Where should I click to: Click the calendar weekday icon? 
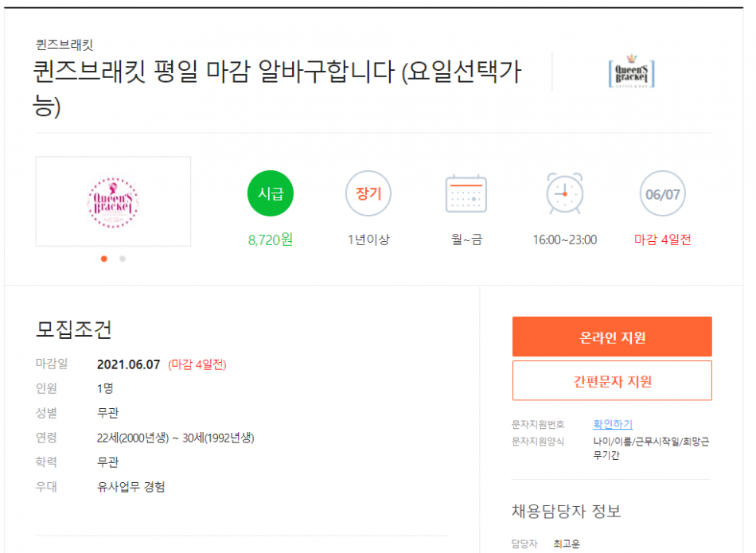[x=466, y=193]
